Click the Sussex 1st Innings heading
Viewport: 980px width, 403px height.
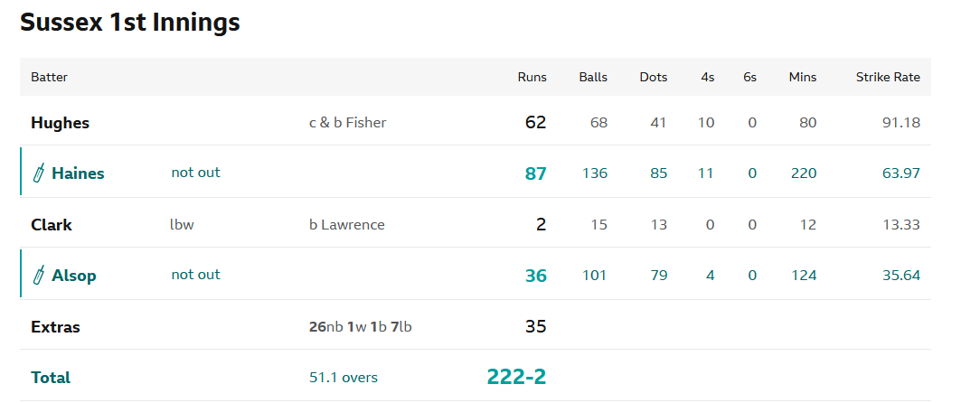(x=130, y=23)
